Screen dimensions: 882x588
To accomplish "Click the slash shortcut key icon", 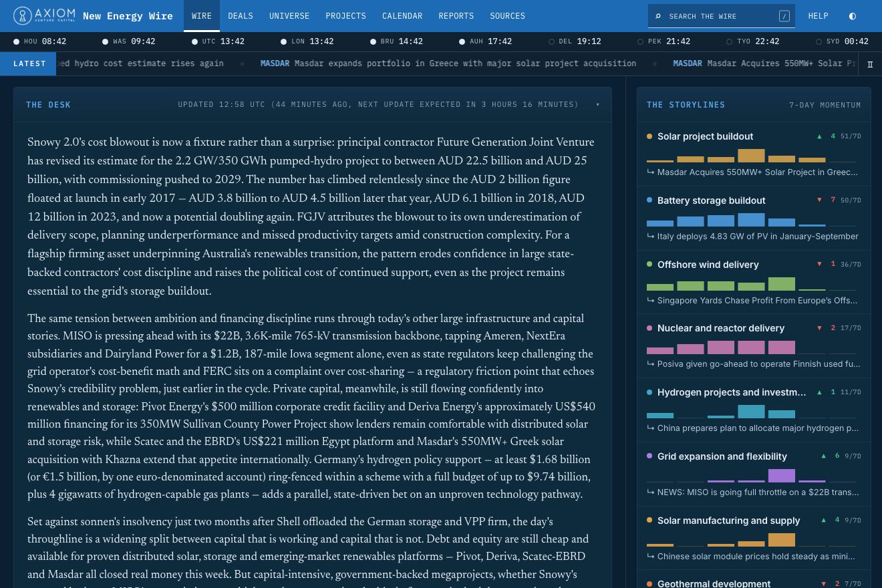I will coord(784,16).
